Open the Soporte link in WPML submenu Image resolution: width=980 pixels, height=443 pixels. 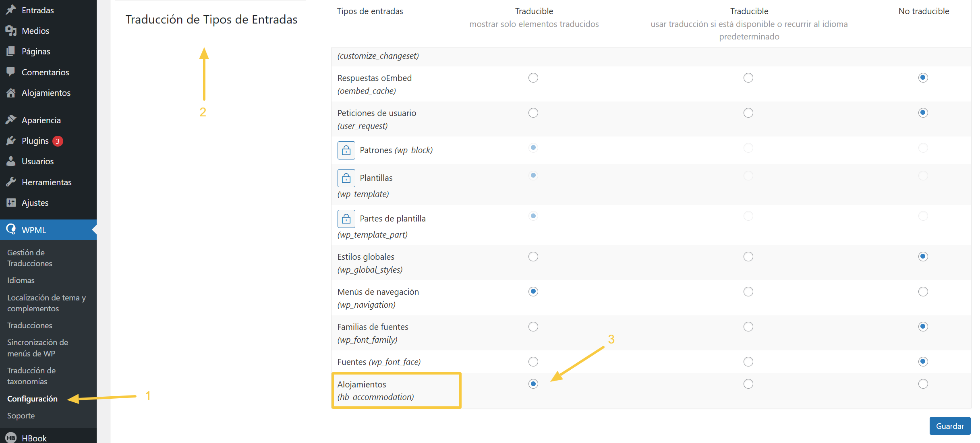[x=21, y=416]
